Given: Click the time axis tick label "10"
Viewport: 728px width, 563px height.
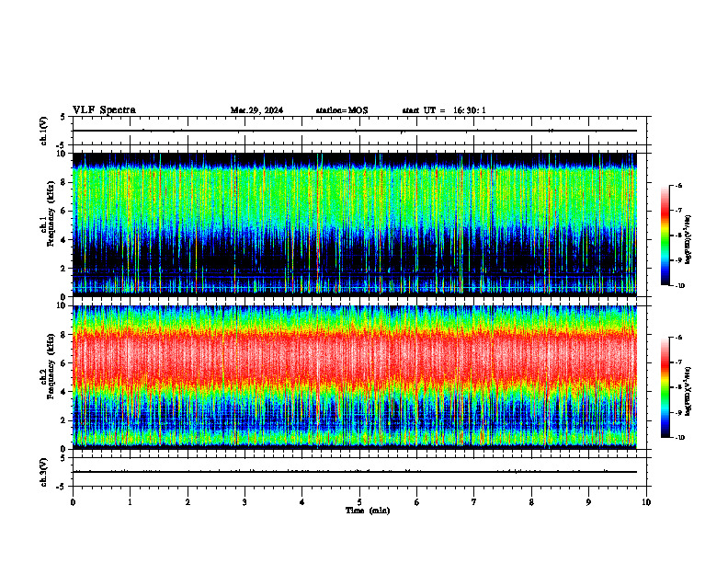Looking at the screenshot, I should (646, 502).
